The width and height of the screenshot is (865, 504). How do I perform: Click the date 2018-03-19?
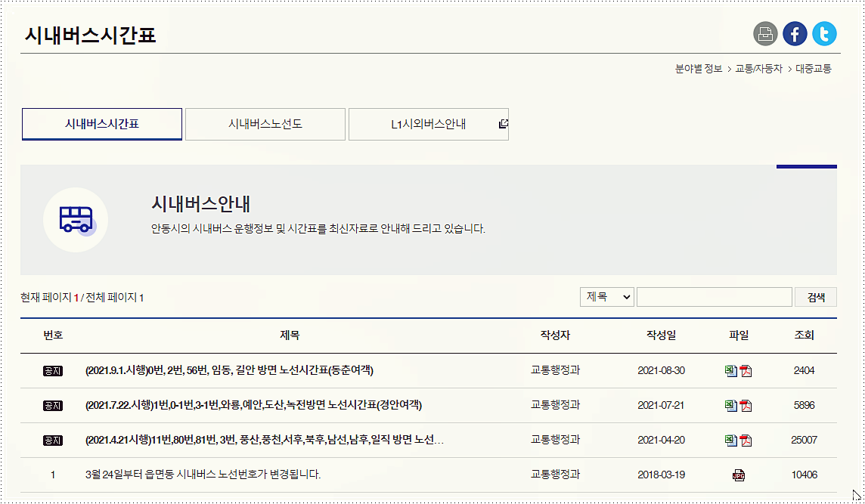[x=661, y=475]
